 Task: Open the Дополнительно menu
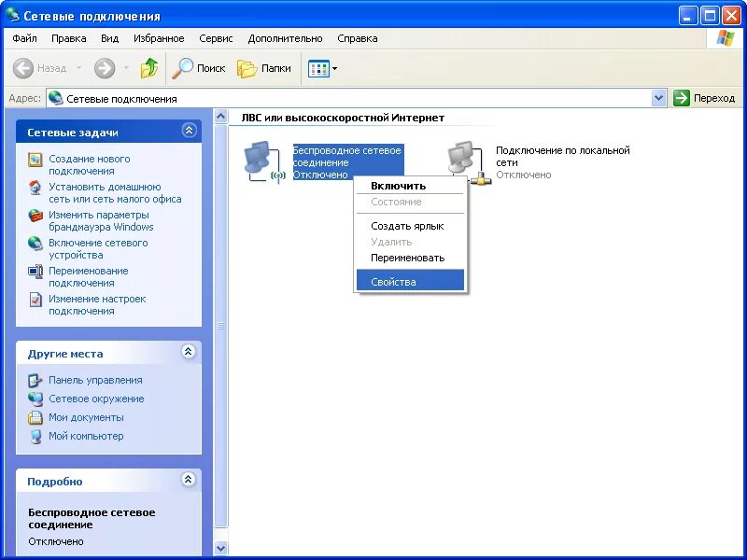pos(285,38)
